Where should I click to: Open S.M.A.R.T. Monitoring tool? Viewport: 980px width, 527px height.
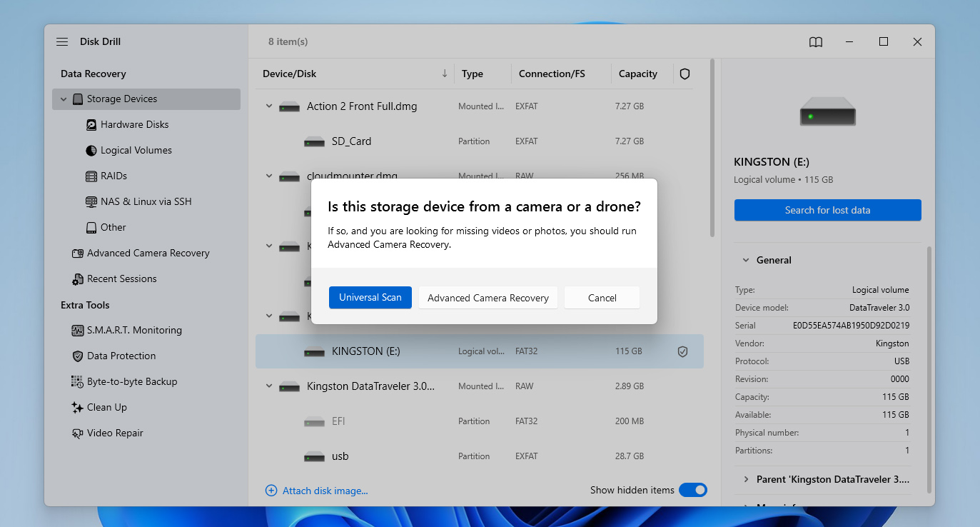pyautogui.click(x=134, y=330)
